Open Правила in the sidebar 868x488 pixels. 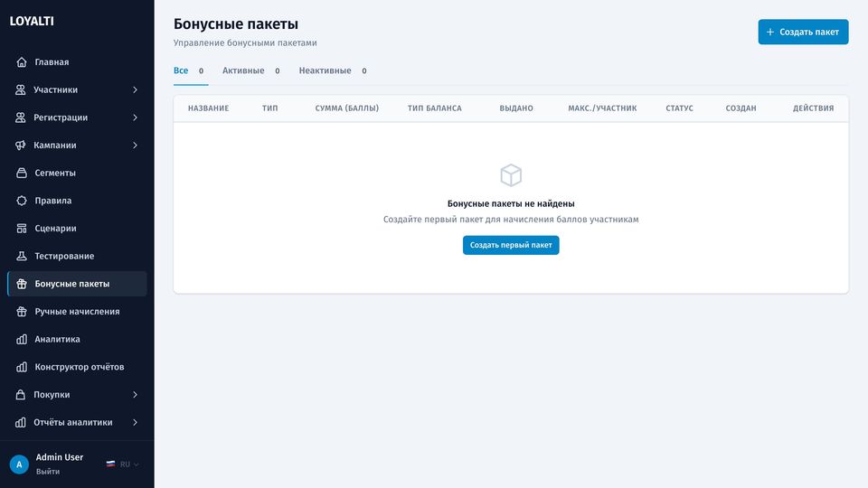[x=77, y=201]
